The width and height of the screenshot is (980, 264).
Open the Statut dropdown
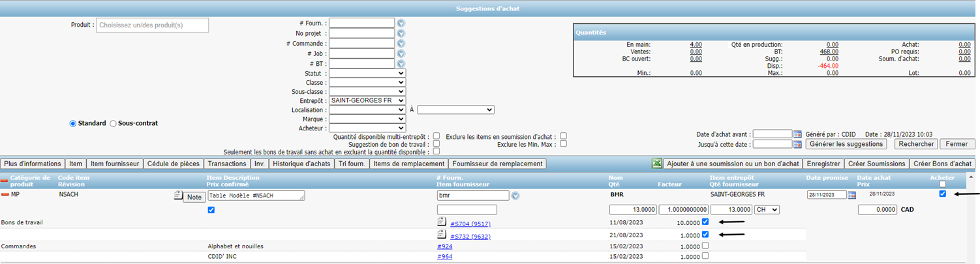pyautogui.click(x=367, y=74)
